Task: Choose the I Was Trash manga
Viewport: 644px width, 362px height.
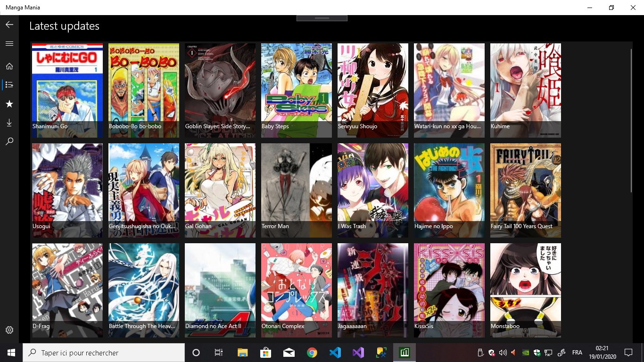Action: point(373,190)
